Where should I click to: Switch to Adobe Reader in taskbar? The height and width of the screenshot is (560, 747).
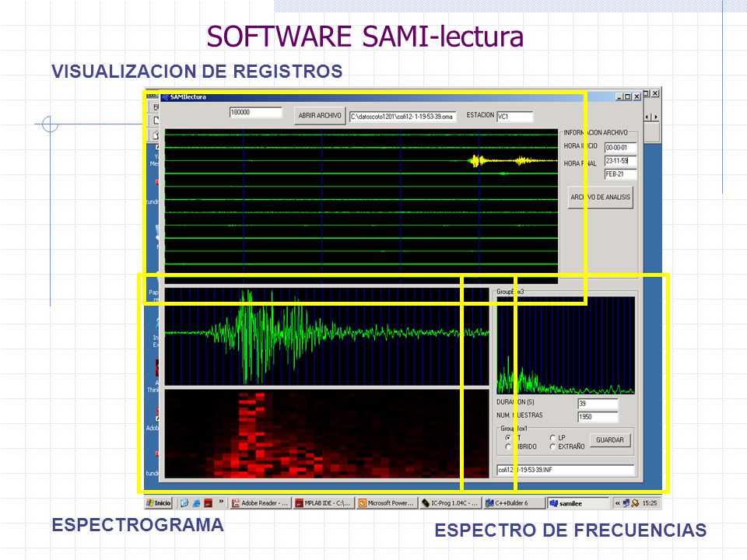click(x=260, y=503)
